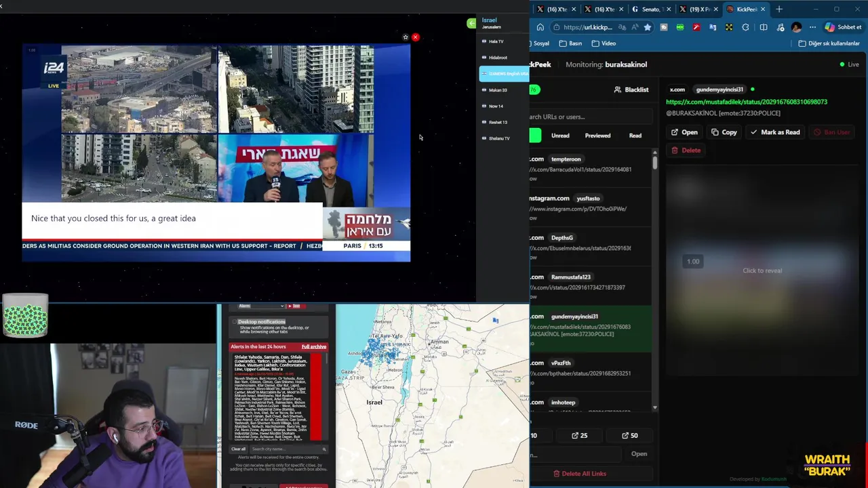Click the Blacklist button in KickPeek
Viewport: 868px width, 488px height.
tap(631, 89)
